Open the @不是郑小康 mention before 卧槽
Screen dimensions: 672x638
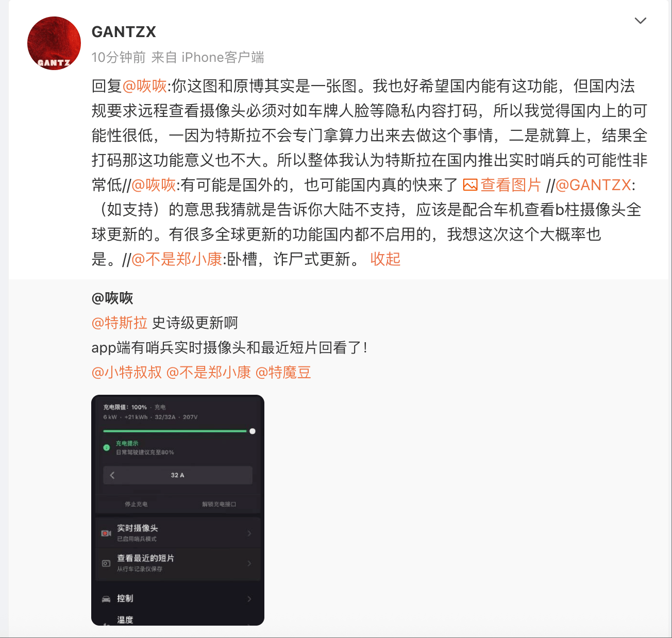177,259
